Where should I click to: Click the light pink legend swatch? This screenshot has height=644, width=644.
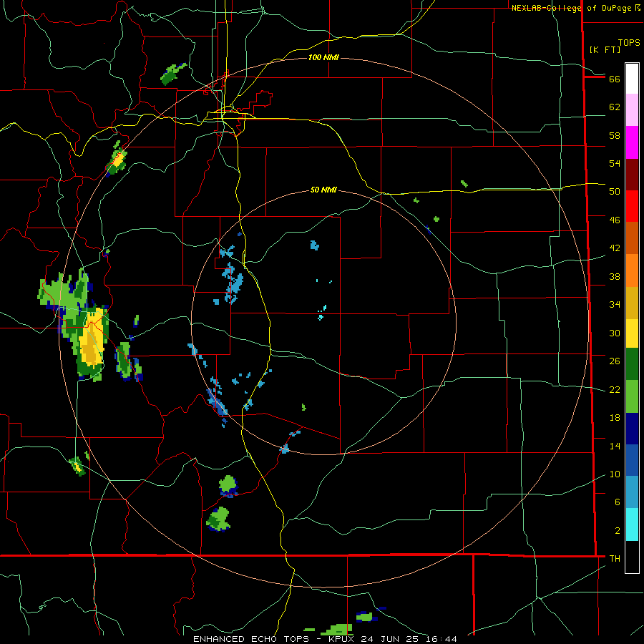[632, 109]
